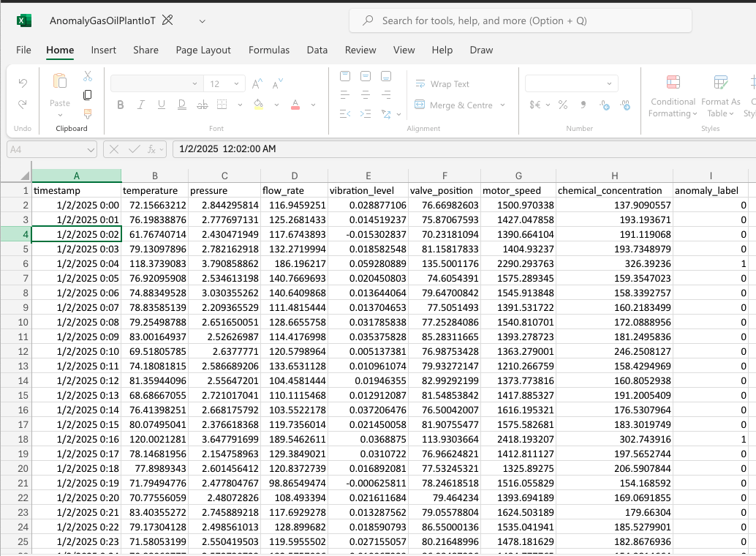Open the Paste dropdown arrow
756x556 pixels.
tap(59, 115)
